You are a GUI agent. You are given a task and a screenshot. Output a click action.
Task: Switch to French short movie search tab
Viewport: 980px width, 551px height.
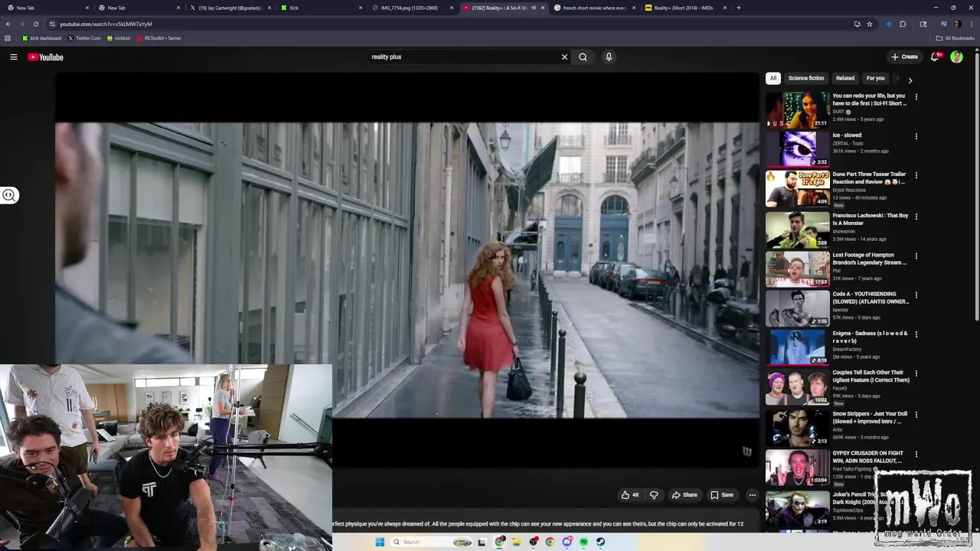(594, 8)
